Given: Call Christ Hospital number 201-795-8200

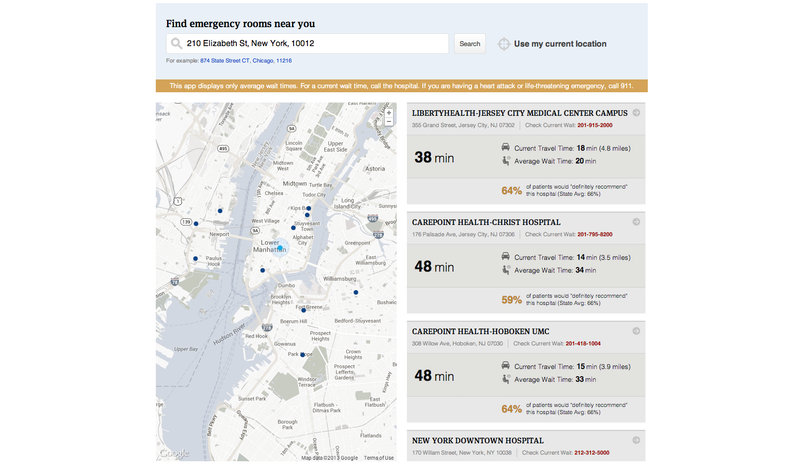Looking at the screenshot, I should click(595, 234).
